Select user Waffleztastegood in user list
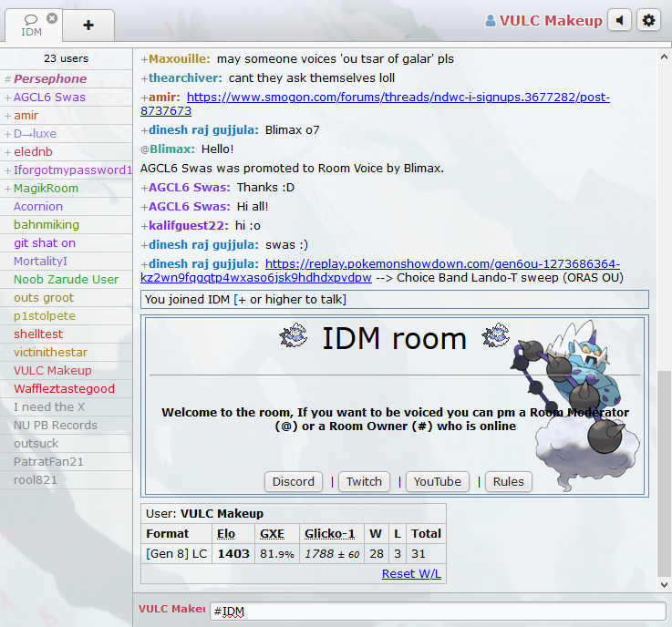 coord(66,388)
